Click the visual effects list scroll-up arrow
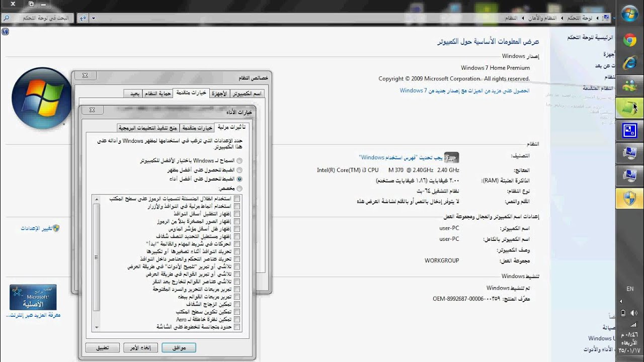The height and width of the screenshot is (362, 644). 97,199
